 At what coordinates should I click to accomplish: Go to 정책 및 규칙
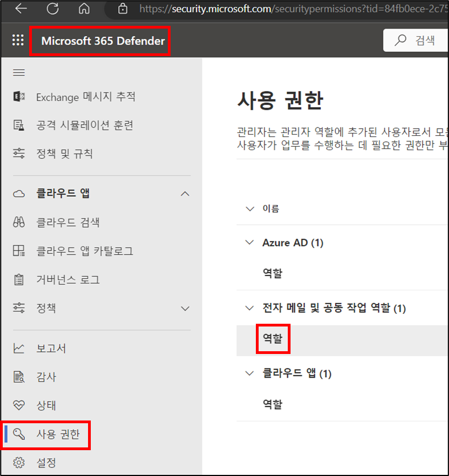coord(64,153)
